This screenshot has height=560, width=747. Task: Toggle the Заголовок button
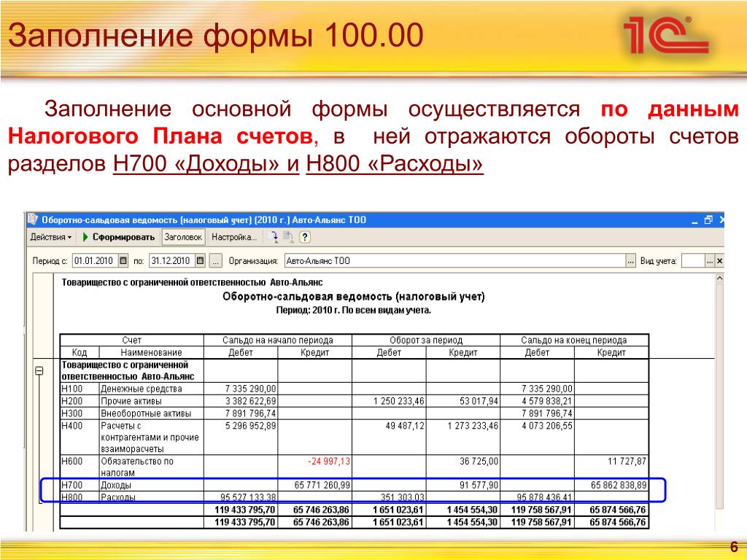(183, 237)
